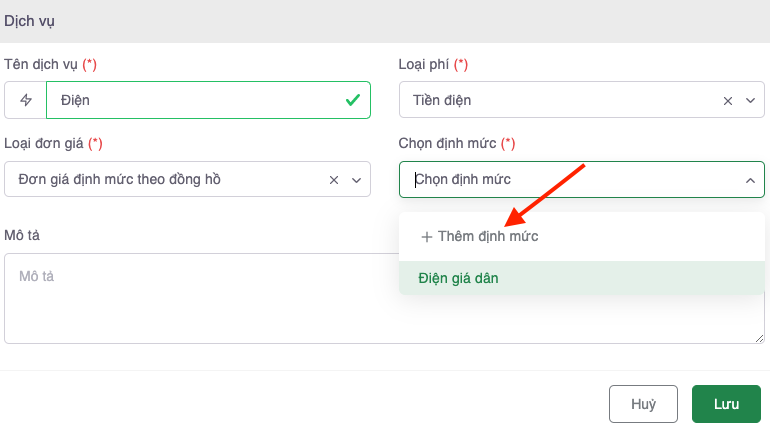This screenshot has width=770, height=437.
Task: Expand the Loại phí dropdown chevron
Action: click(750, 100)
